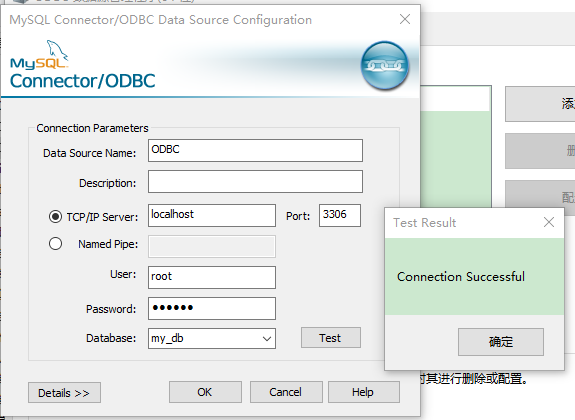Close the MySQL Connector/ODBC configuration window

(405, 19)
